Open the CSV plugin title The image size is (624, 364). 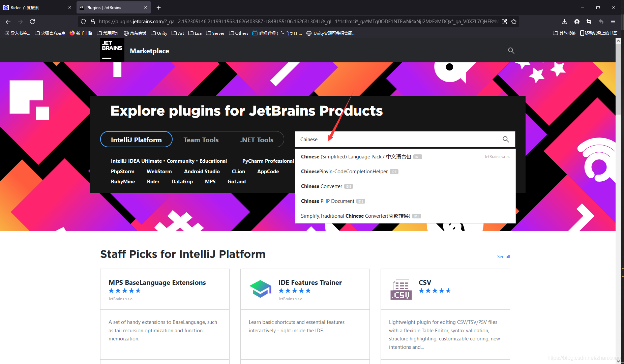tap(425, 282)
